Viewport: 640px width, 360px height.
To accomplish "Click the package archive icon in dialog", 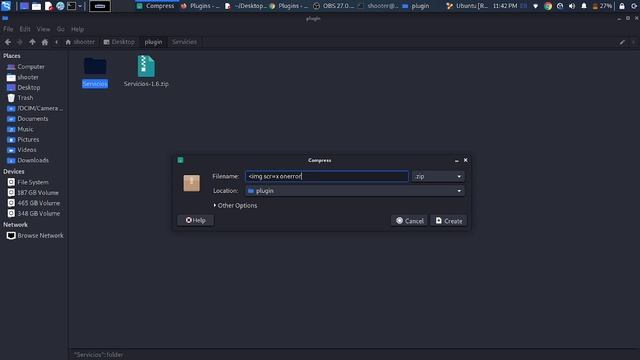I will tap(191, 183).
